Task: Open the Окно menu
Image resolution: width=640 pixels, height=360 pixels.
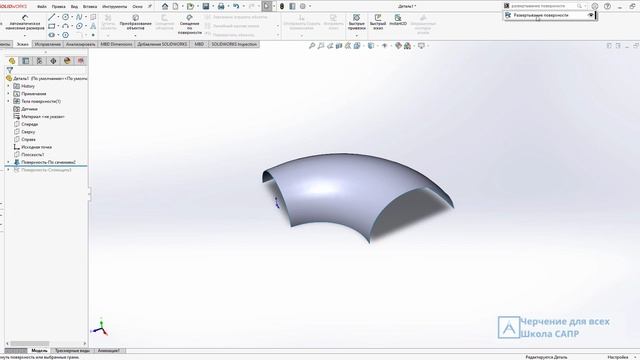Action: (138, 7)
